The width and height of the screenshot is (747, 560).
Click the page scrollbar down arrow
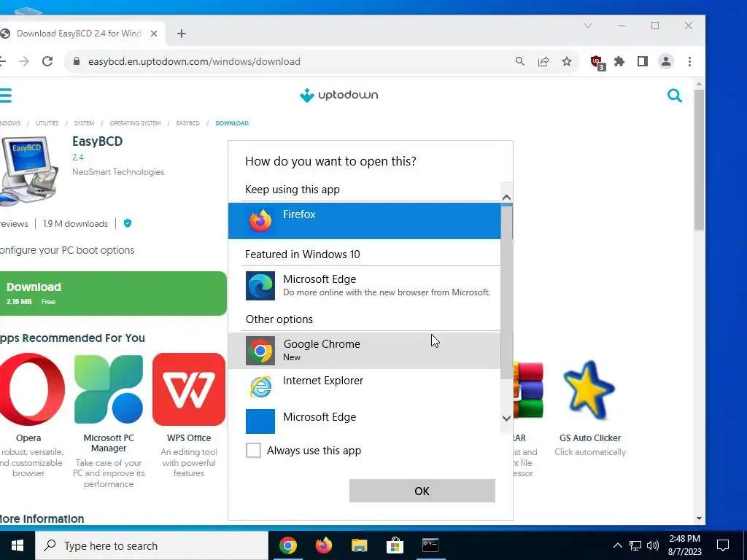click(x=699, y=518)
